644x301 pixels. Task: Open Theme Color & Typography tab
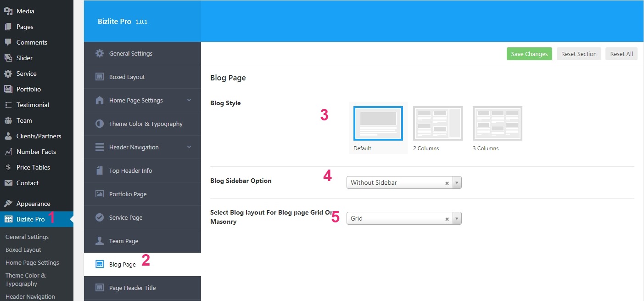pyautogui.click(x=142, y=124)
